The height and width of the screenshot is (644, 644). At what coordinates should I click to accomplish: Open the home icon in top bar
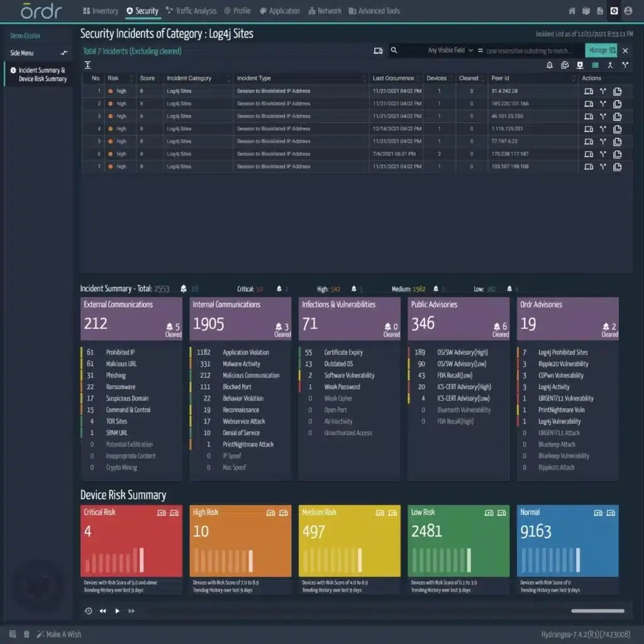pyautogui.click(x=572, y=11)
